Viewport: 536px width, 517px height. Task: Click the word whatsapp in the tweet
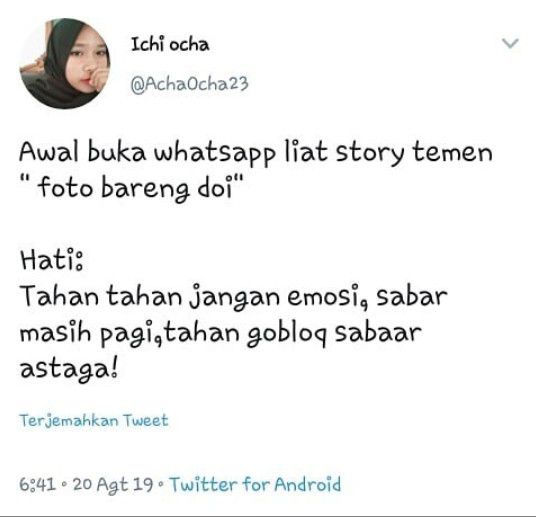pos(215,154)
